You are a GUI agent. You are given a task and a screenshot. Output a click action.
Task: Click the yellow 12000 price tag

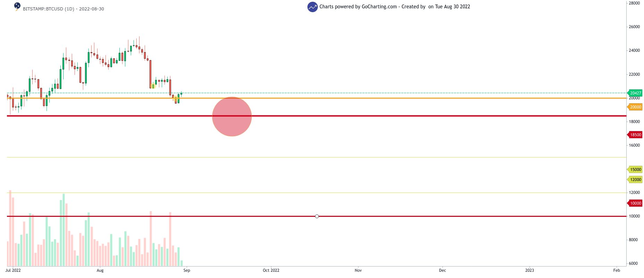635,180
